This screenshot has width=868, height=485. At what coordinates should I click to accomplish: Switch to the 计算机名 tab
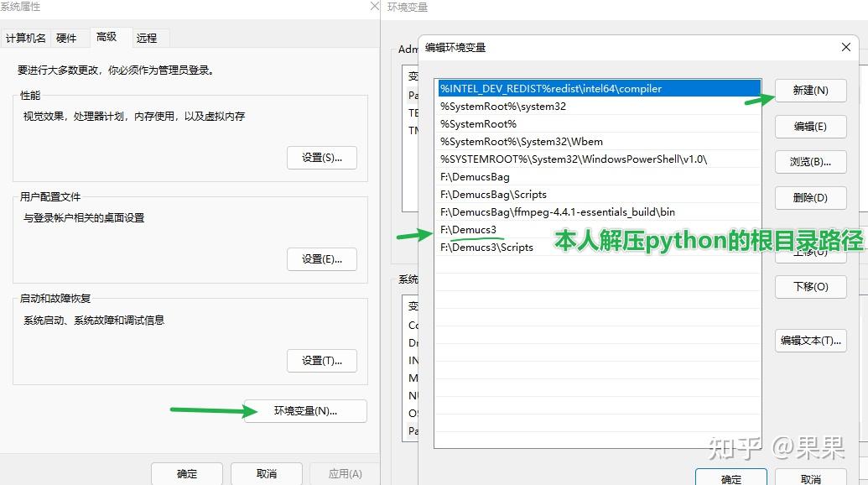[x=25, y=38]
